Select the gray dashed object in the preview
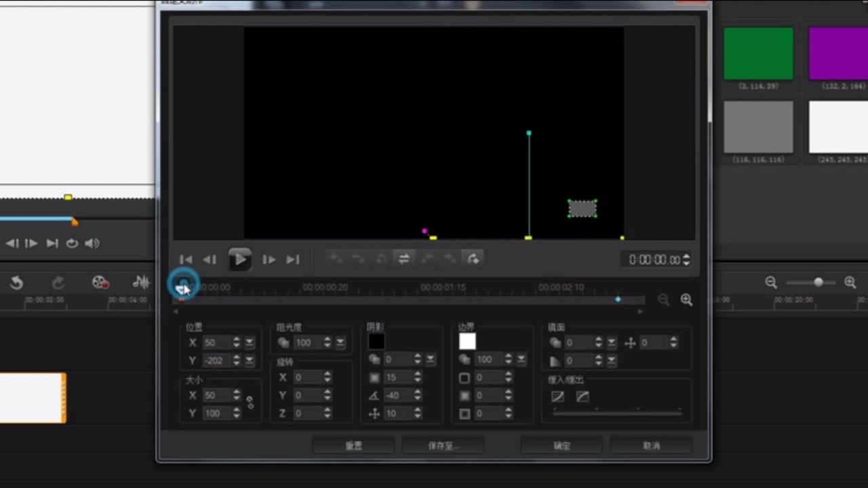Image resolution: width=868 pixels, height=488 pixels. pyautogui.click(x=583, y=209)
